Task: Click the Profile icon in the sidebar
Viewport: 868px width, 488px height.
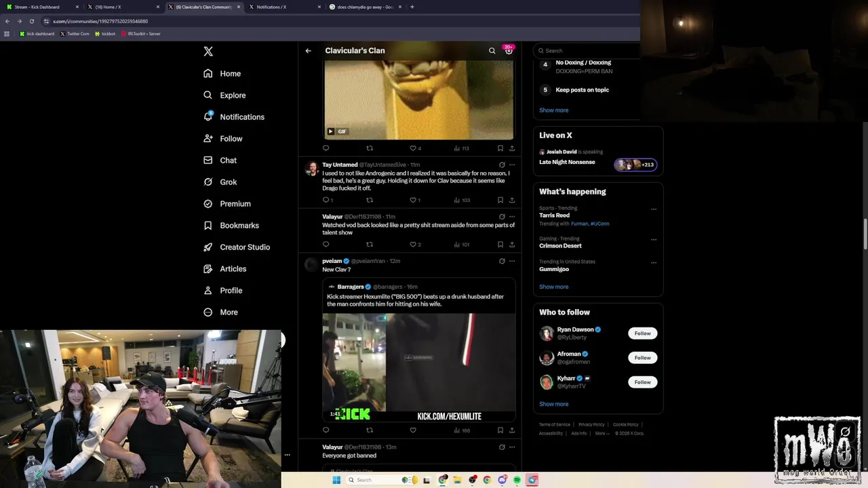Action: point(208,290)
